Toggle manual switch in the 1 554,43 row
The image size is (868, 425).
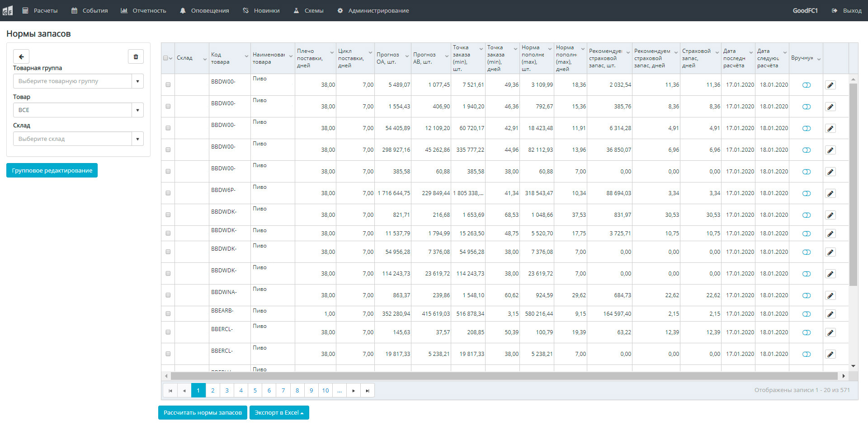pyautogui.click(x=807, y=107)
